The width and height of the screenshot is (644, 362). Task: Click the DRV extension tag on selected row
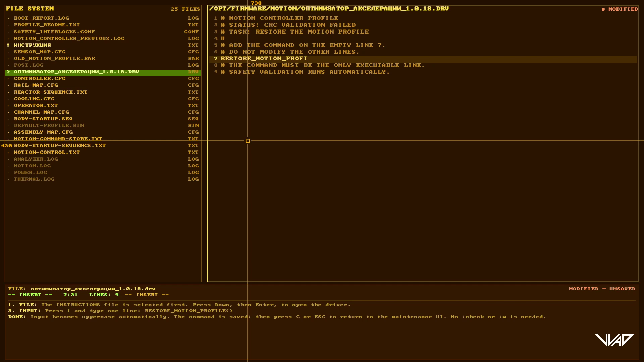[193, 72]
